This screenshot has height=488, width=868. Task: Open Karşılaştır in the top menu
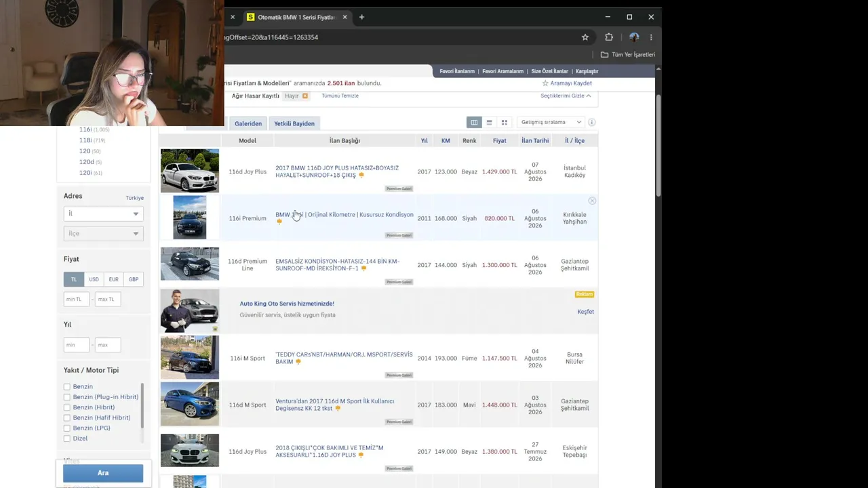tap(587, 71)
